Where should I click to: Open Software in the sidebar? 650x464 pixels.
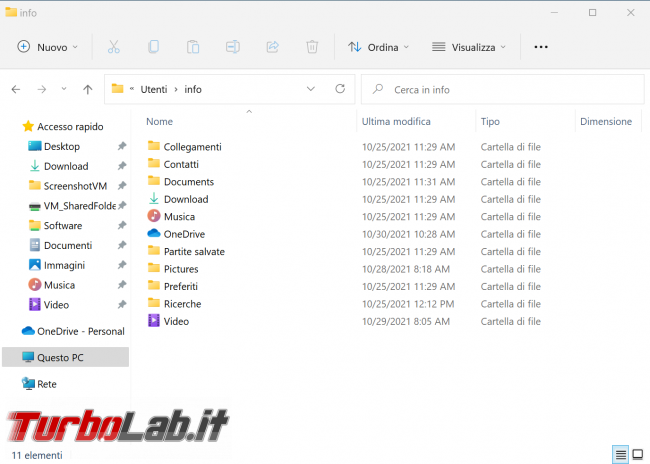(x=63, y=226)
